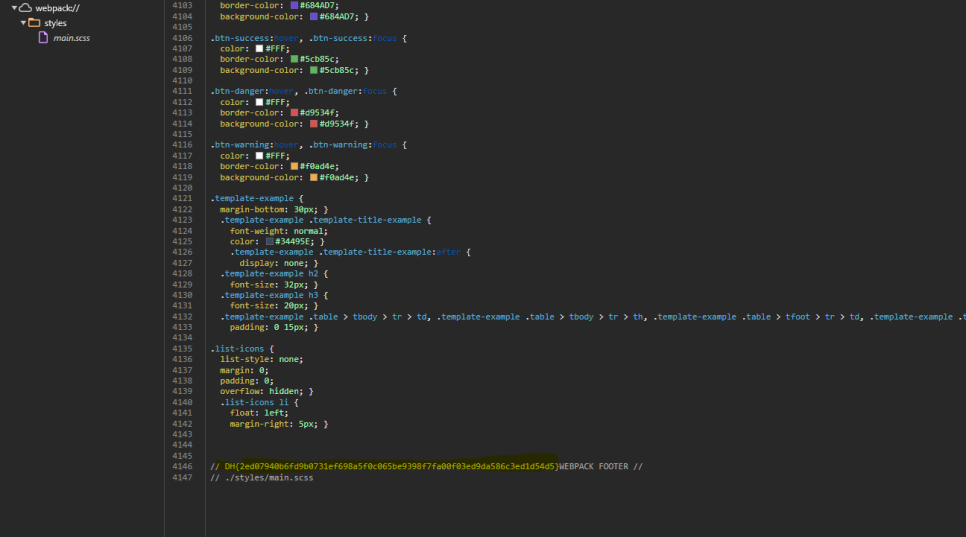Viewport: 966px width, 537px height.
Task: Open color swatch for border-color #684AD7
Action: point(294,6)
